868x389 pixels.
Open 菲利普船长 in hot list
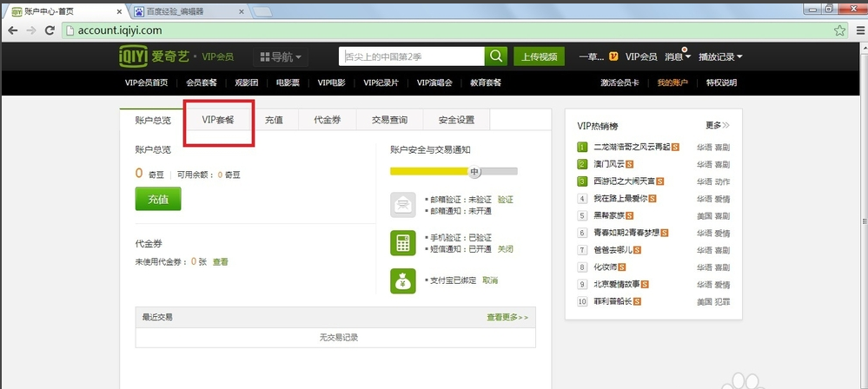pyautogui.click(x=613, y=301)
